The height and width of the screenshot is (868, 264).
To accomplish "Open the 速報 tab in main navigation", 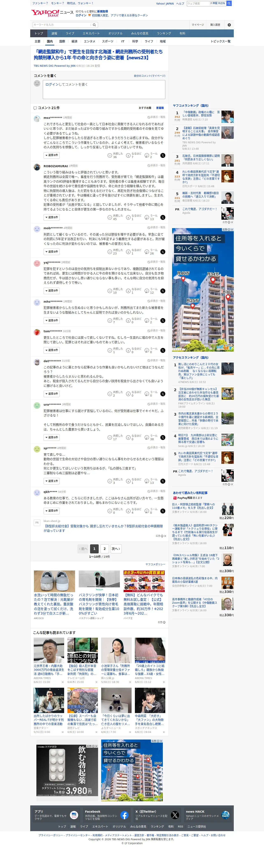I will tap(54, 33).
